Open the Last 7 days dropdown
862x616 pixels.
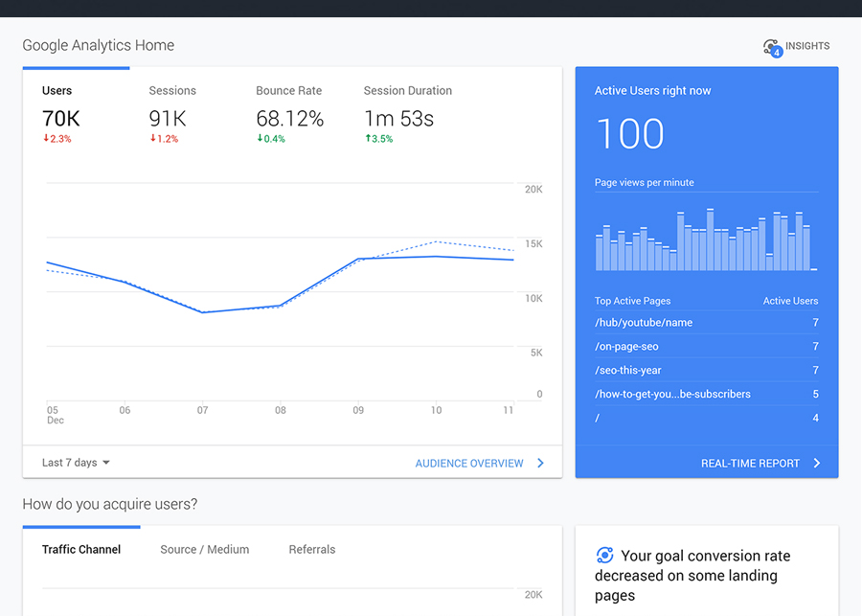[x=76, y=463]
